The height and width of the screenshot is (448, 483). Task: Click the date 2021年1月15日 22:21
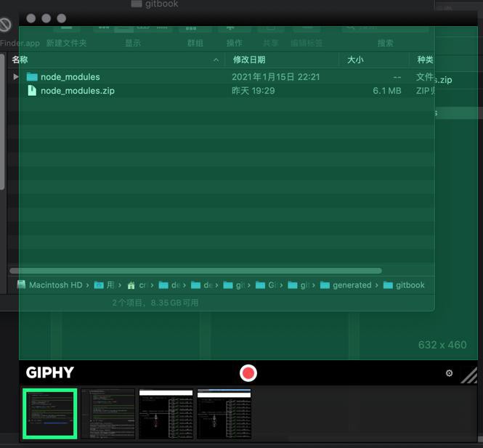click(x=276, y=77)
